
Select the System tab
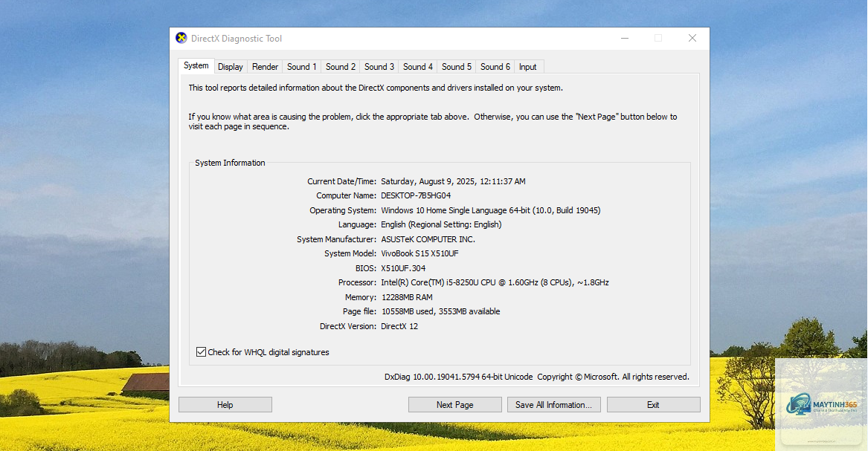click(x=196, y=65)
